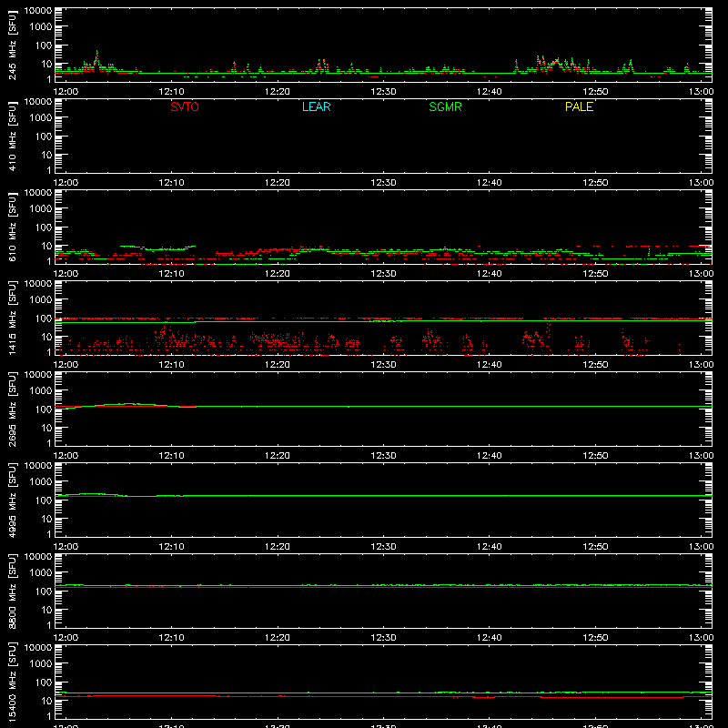728x728 pixels.
Task: Select the 2695 MHz [SFU] axis title
Action: click(x=12, y=409)
